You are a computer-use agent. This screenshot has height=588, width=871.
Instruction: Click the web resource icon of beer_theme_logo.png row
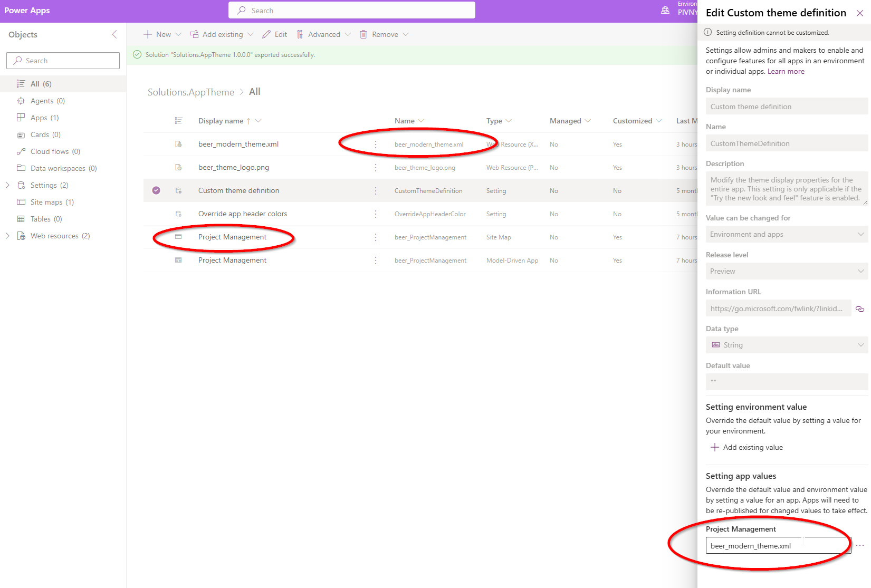[x=178, y=167]
